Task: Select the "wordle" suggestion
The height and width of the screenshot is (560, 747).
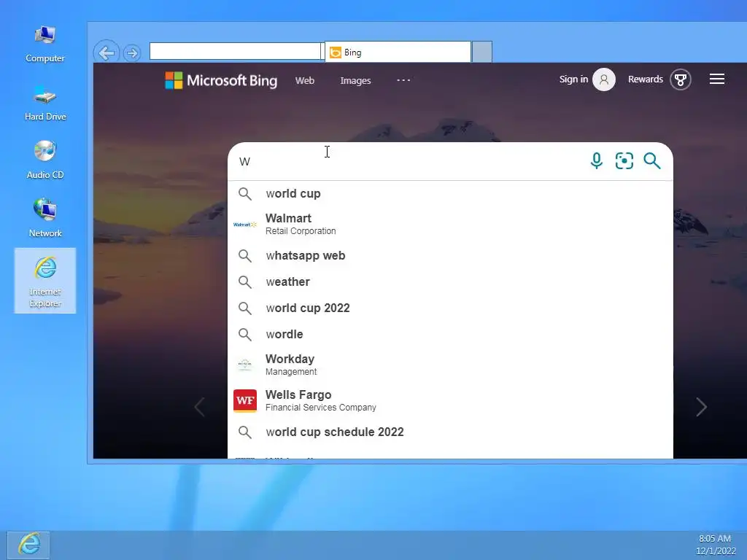Action: click(x=450, y=334)
